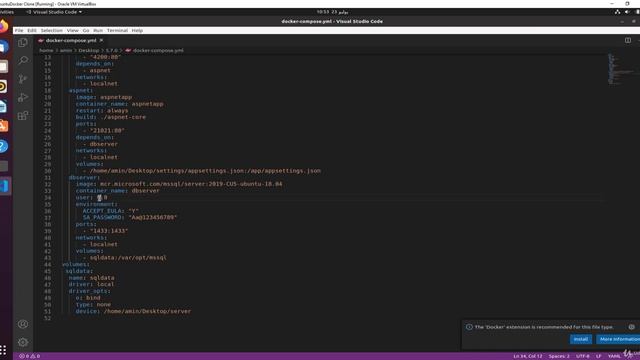Select Visual Studio Code icon in dock
The image size is (640, 360).
4,186
